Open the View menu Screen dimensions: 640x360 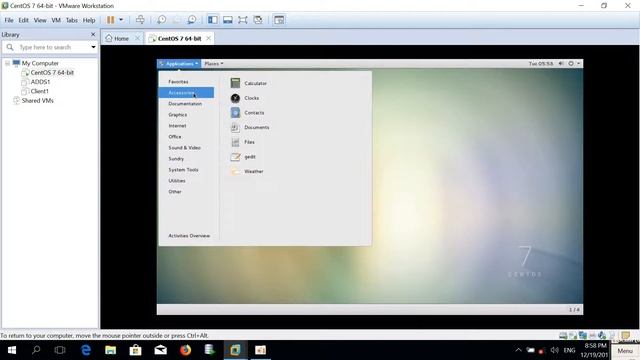40,20
